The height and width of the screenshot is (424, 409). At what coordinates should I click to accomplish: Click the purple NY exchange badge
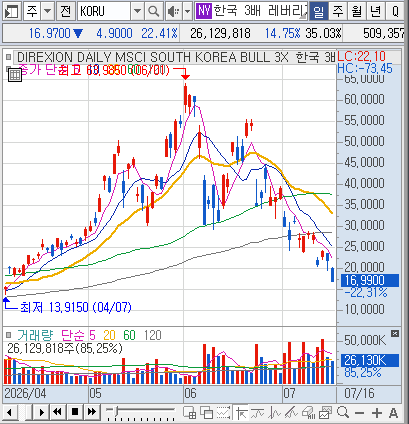(204, 11)
